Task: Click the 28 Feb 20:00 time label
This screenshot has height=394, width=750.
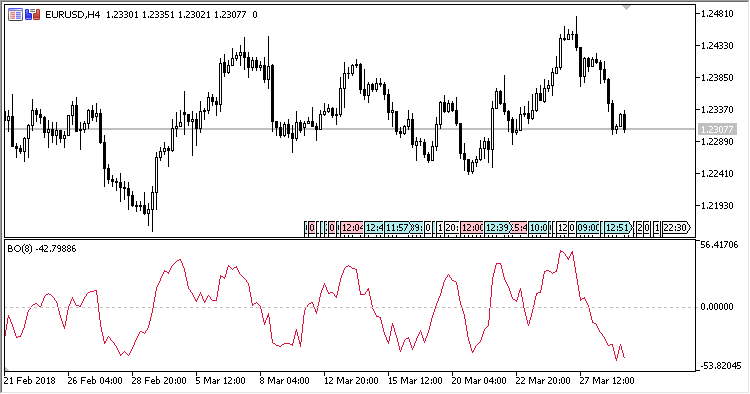Action: pyautogui.click(x=159, y=381)
